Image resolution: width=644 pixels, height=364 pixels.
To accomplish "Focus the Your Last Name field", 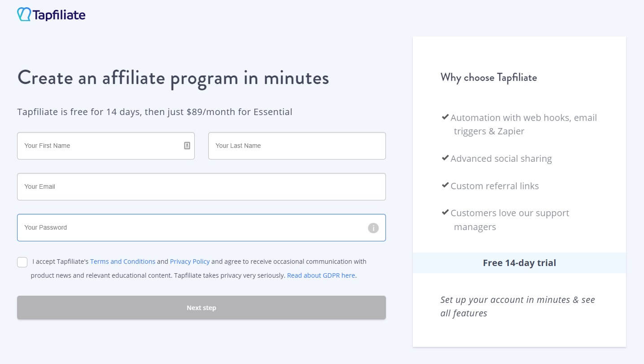I will pos(297,146).
